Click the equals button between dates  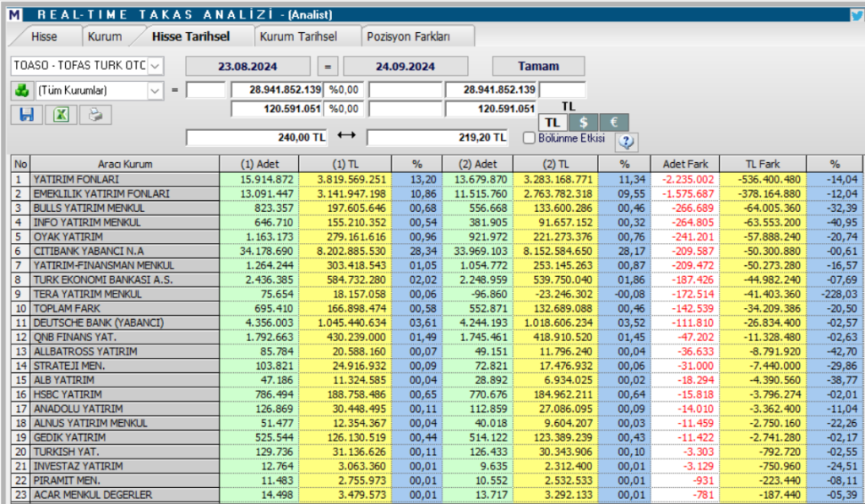pos(328,66)
